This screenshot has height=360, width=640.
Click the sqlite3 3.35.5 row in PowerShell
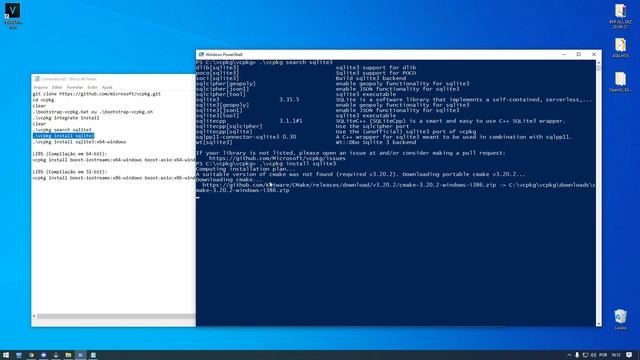(393, 100)
